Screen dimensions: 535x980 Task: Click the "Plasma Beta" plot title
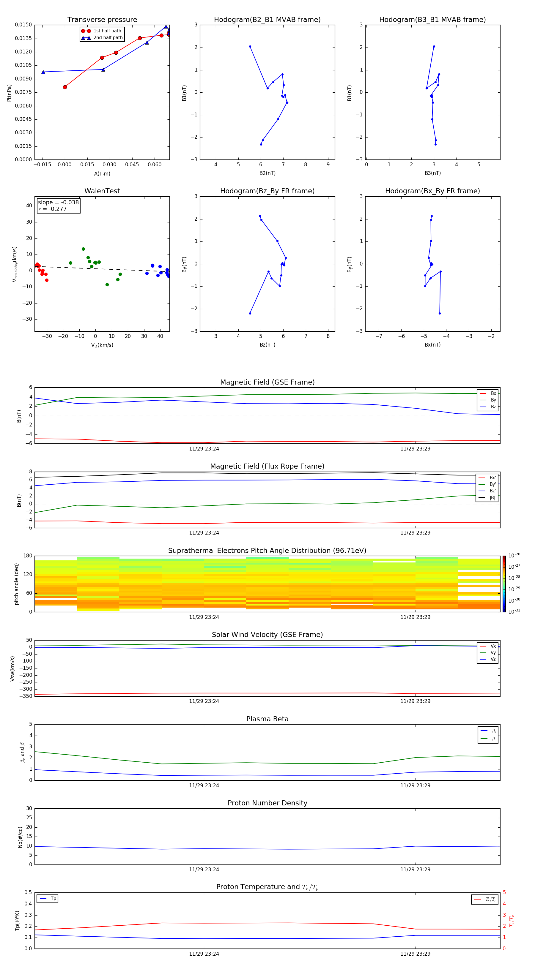pyautogui.click(x=267, y=719)
